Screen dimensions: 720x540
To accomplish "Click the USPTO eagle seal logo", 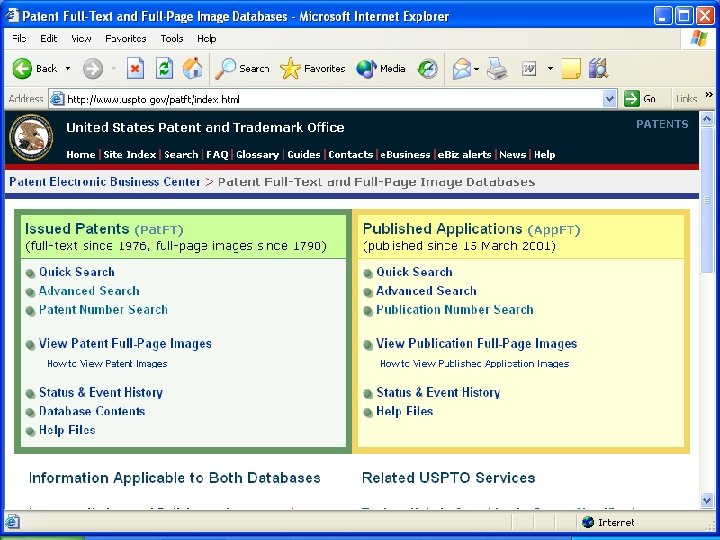I will point(31,137).
